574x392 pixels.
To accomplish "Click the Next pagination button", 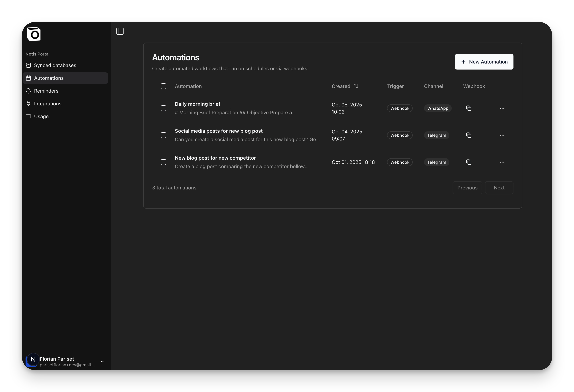I will pos(499,188).
